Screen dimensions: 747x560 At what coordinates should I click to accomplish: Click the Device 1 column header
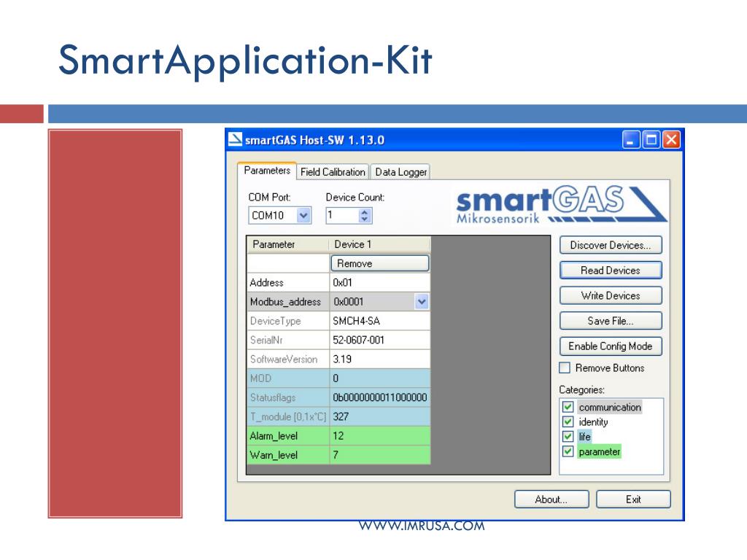point(379,244)
